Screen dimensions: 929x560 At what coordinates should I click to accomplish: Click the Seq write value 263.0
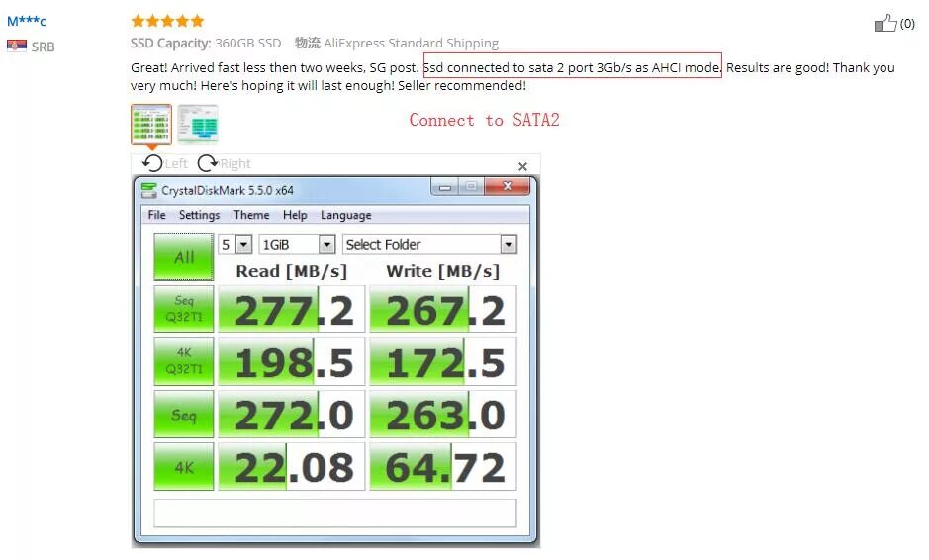point(443,415)
